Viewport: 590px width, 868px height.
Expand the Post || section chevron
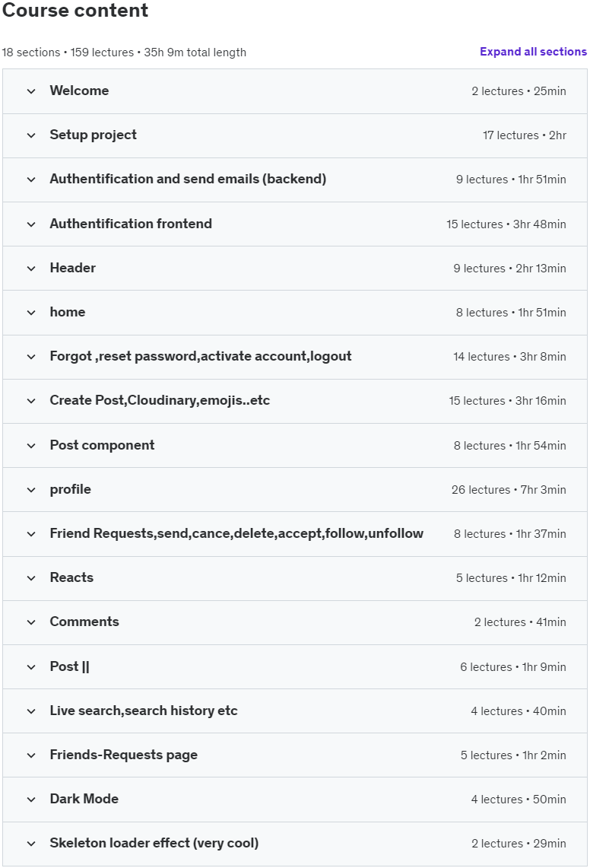click(31, 667)
